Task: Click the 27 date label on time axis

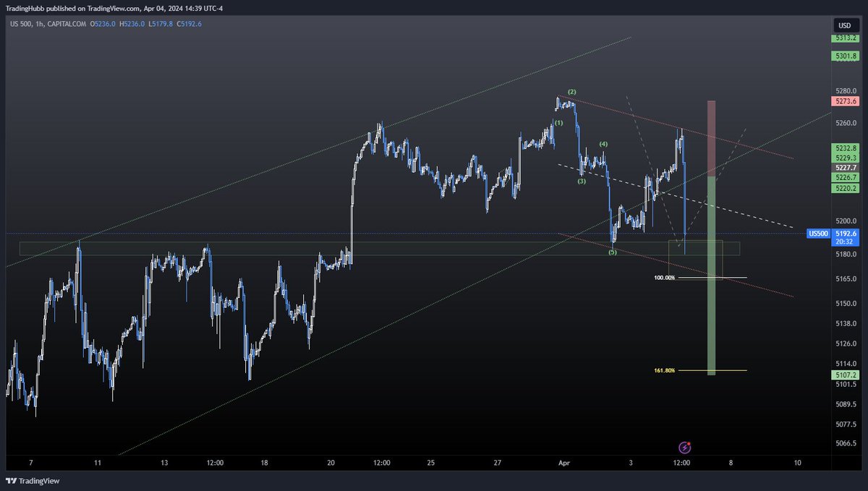Action: [x=497, y=463]
